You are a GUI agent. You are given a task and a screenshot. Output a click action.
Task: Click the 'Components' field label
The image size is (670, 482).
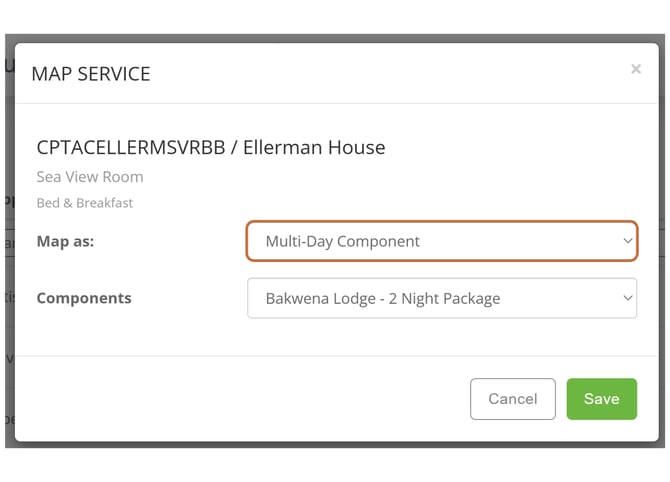[x=84, y=298]
